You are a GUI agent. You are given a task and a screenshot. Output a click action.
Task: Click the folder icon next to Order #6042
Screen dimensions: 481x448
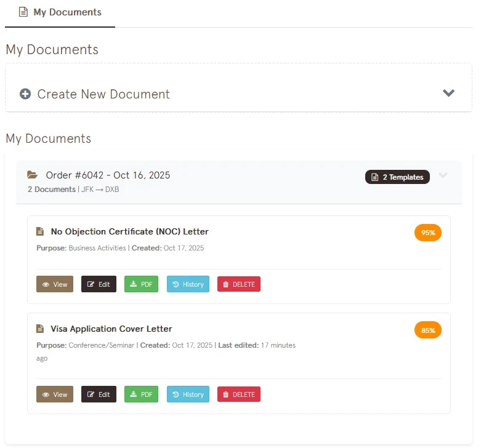point(33,175)
